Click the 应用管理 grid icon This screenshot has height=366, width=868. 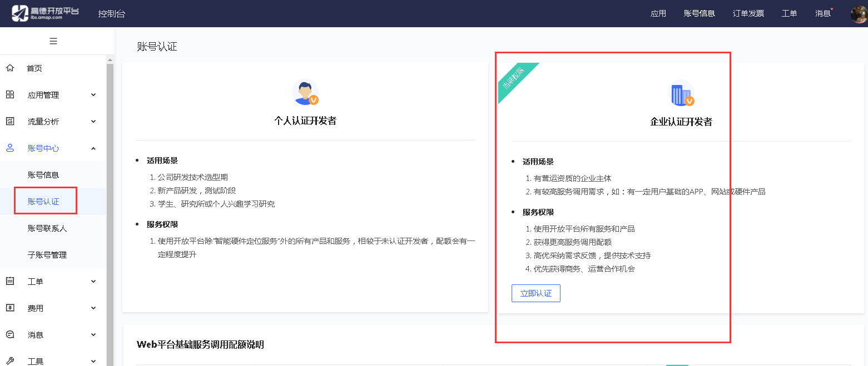click(x=10, y=95)
